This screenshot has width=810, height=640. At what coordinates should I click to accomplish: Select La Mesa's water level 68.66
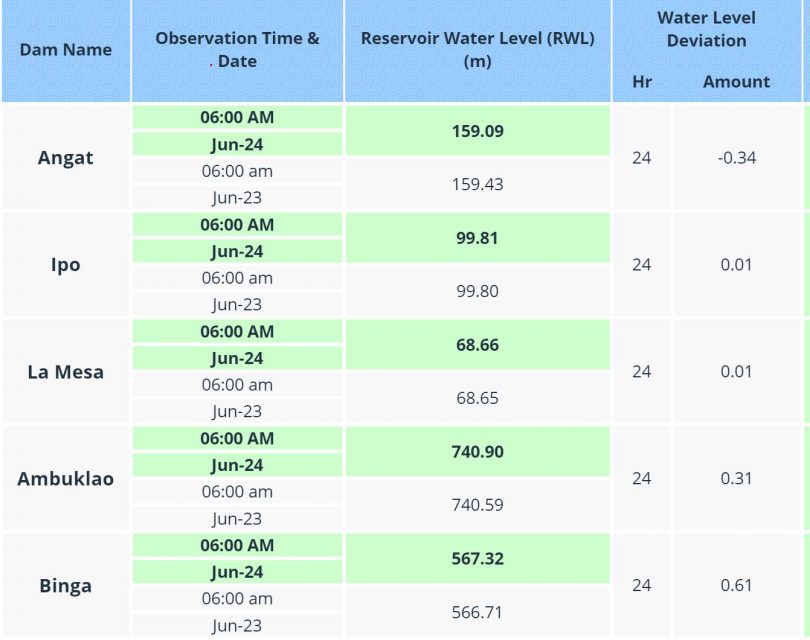click(477, 345)
